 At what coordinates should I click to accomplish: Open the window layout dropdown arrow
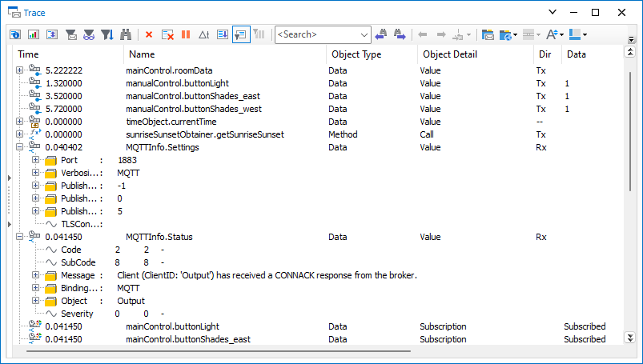coord(585,35)
